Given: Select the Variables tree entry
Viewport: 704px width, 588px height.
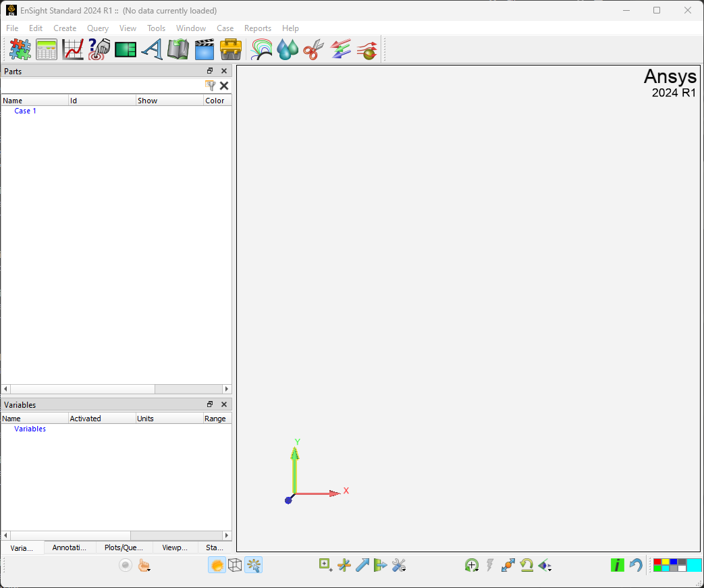Looking at the screenshot, I should pos(30,429).
